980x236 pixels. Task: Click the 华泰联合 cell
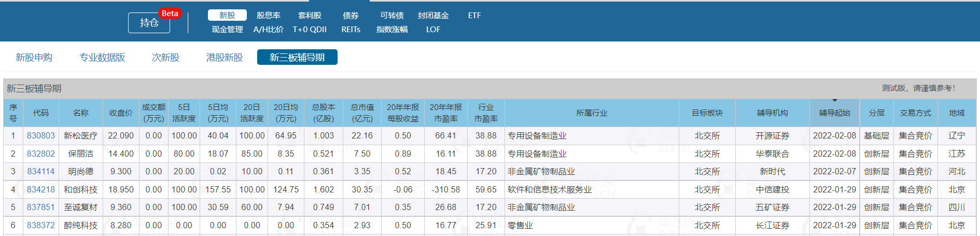(x=773, y=154)
